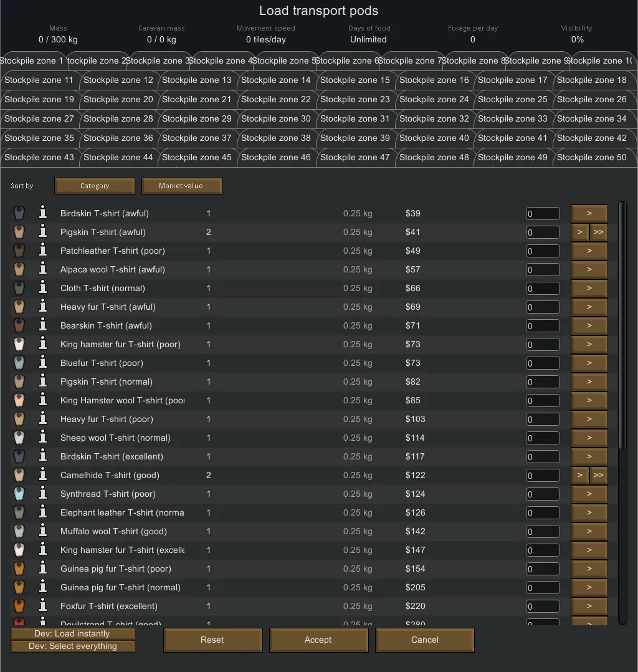This screenshot has height=672, width=638.
Task: Click the item list vertical scrollbar
Action: pyautogui.click(x=622, y=324)
